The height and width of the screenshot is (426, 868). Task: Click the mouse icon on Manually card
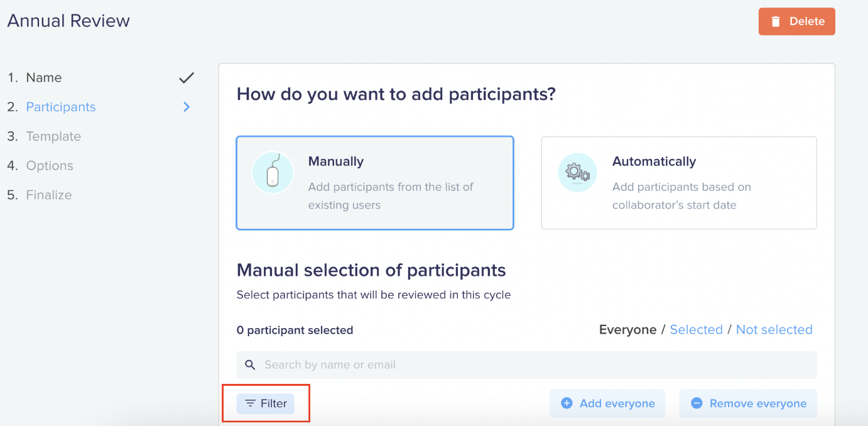[x=273, y=172]
